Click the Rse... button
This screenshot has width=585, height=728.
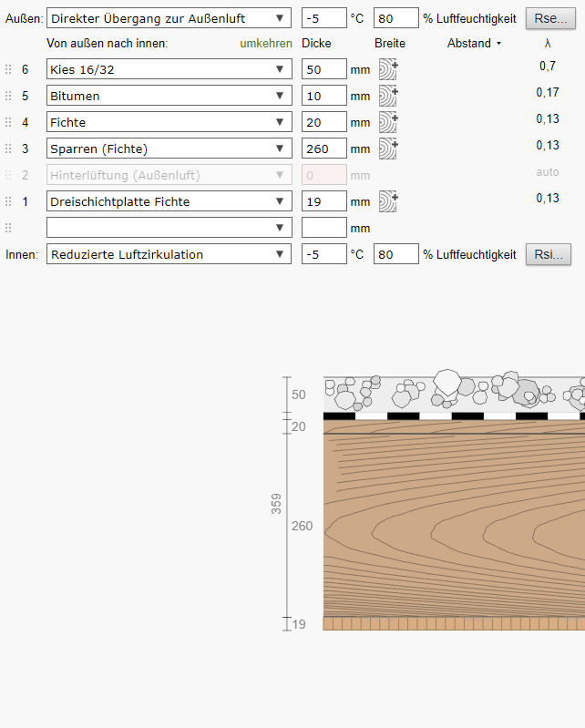[550, 18]
